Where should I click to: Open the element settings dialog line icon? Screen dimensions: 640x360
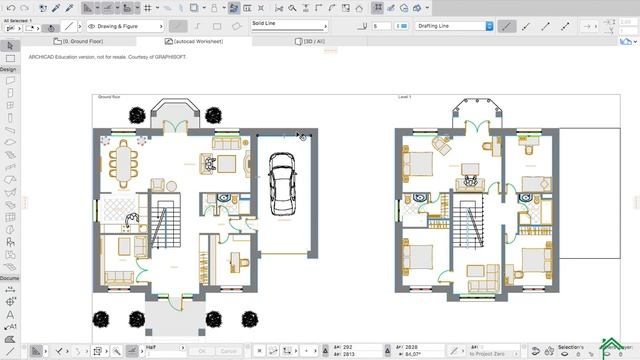tap(69, 27)
